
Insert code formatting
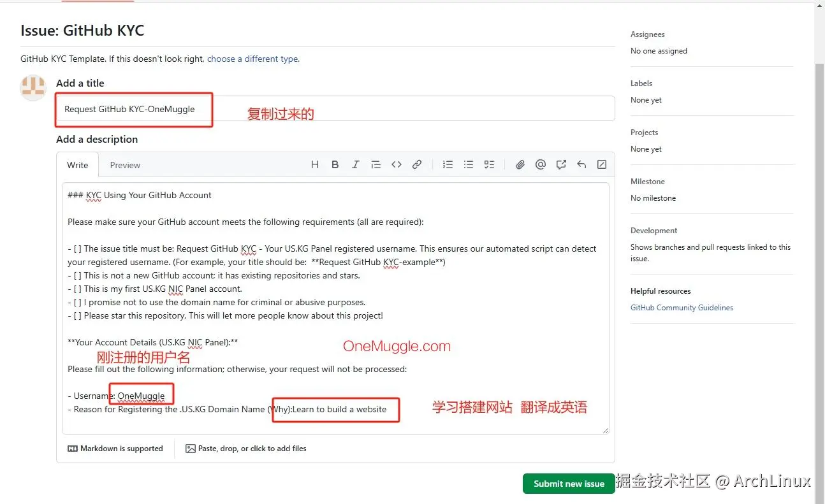tap(397, 164)
